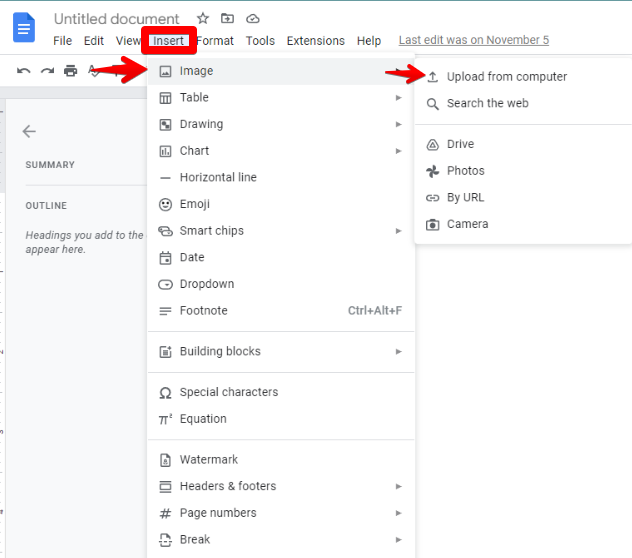The image size is (632, 558).
Task: Select Upload from computer option
Action: 506,77
